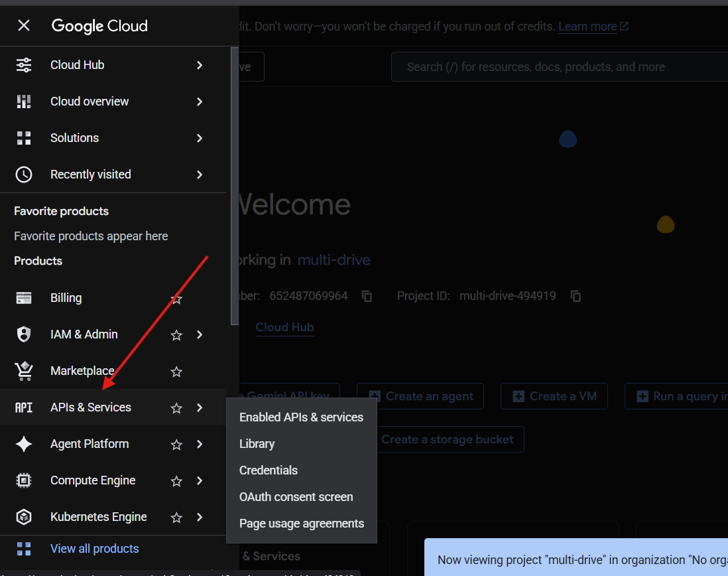
Task: Click the Marketplace cart icon
Action: pyautogui.click(x=24, y=371)
